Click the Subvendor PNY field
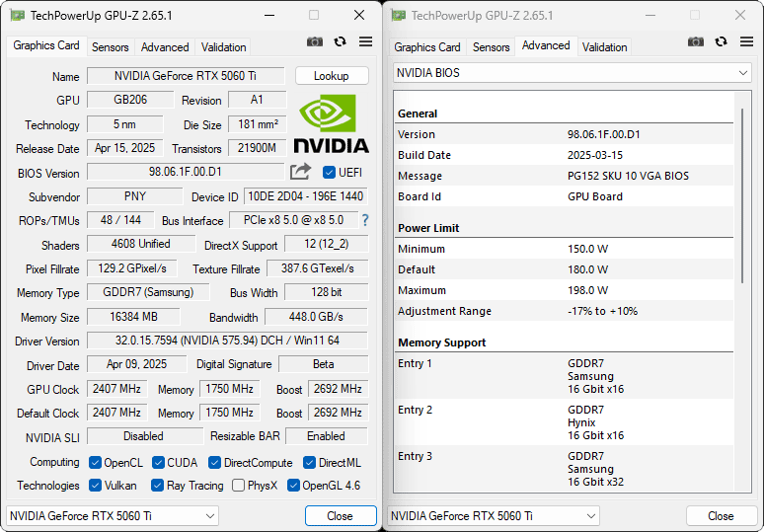The height and width of the screenshot is (532, 764). [x=135, y=196]
